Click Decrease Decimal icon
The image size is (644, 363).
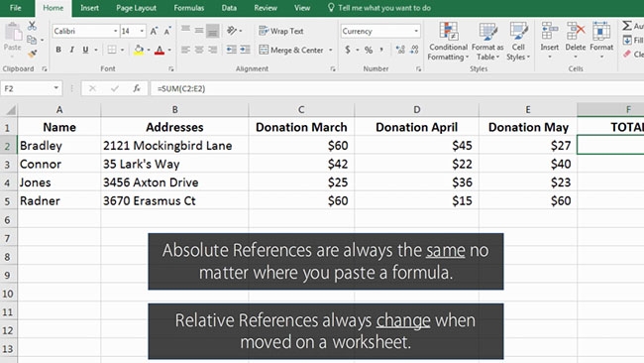tap(414, 50)
